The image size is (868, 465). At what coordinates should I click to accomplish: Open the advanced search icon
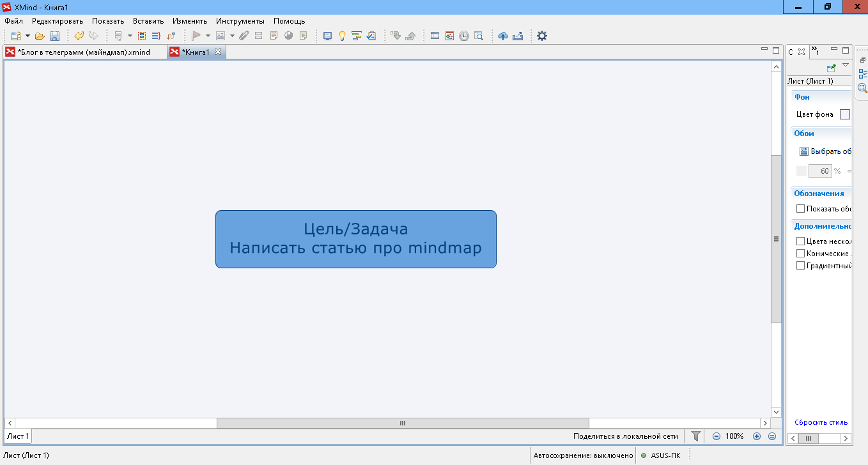point(479,36)
